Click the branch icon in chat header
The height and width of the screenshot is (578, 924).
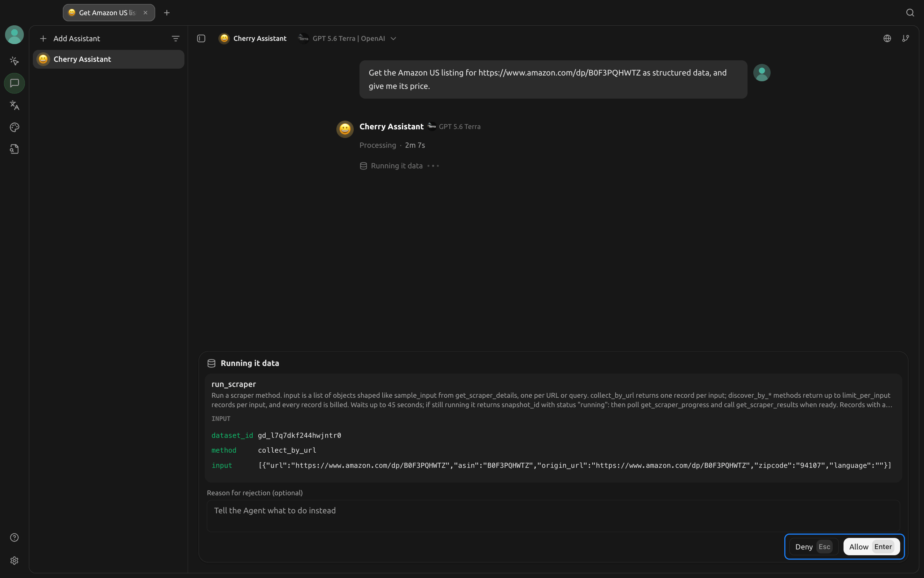[x=906, y=38]
